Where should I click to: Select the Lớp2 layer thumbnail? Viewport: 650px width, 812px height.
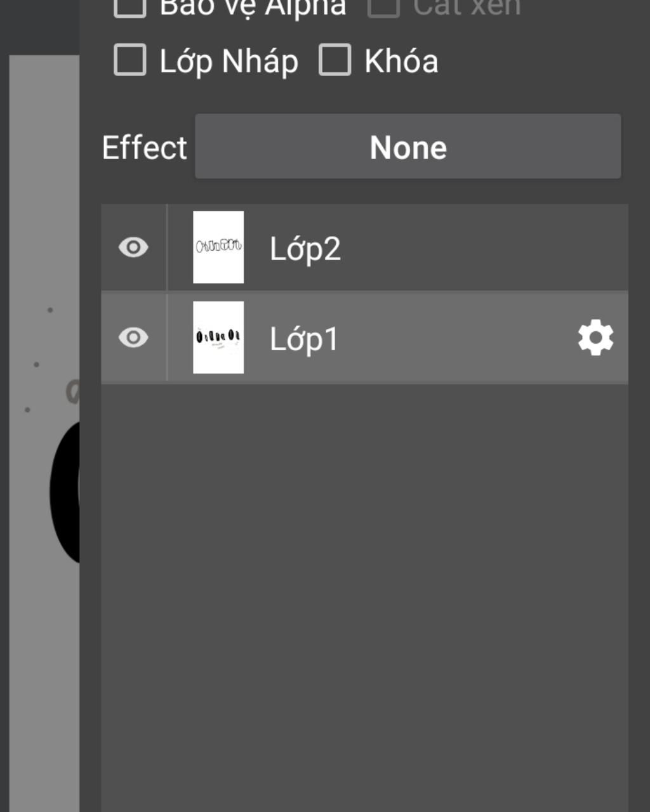click(x=218, y=247)
